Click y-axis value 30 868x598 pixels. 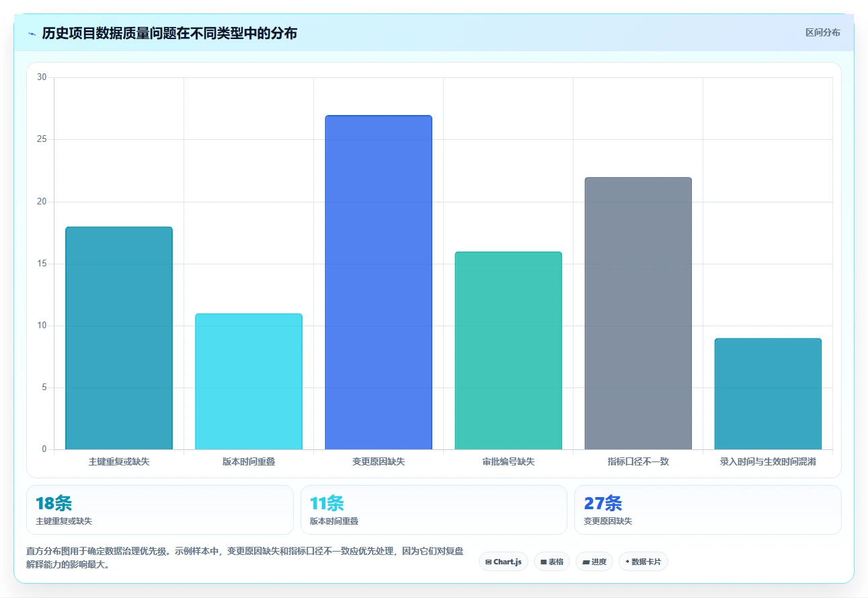pos(42,77)
